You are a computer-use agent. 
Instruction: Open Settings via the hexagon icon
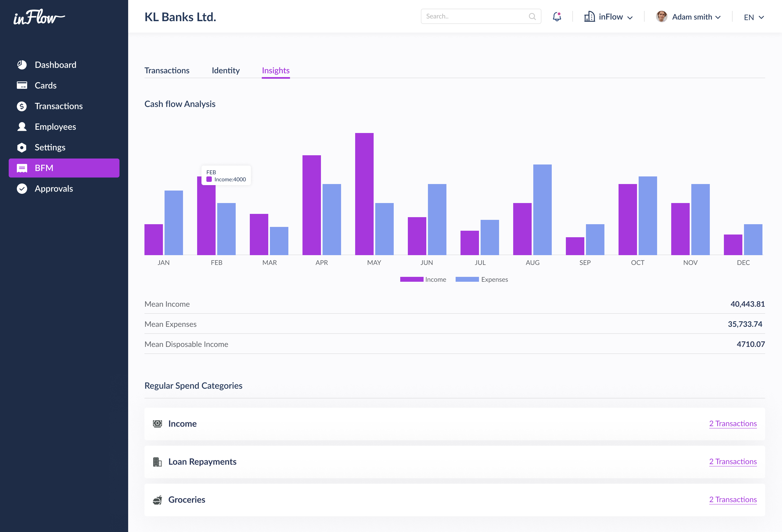[x=22, y=147]
